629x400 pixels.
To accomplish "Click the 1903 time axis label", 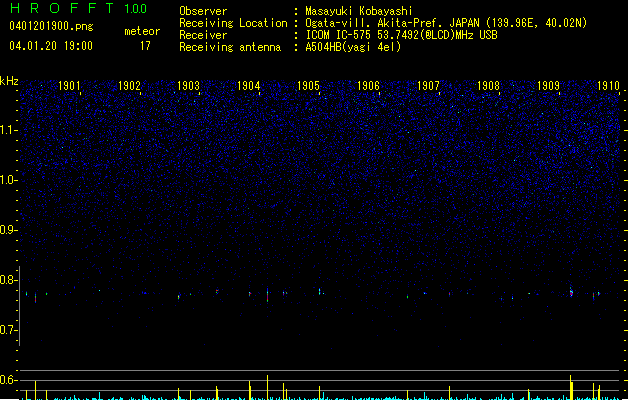I will (189, 86).
